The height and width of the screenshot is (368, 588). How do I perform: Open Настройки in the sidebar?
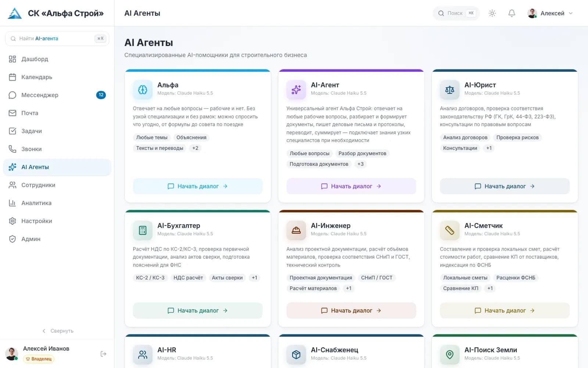click(57, 221)
